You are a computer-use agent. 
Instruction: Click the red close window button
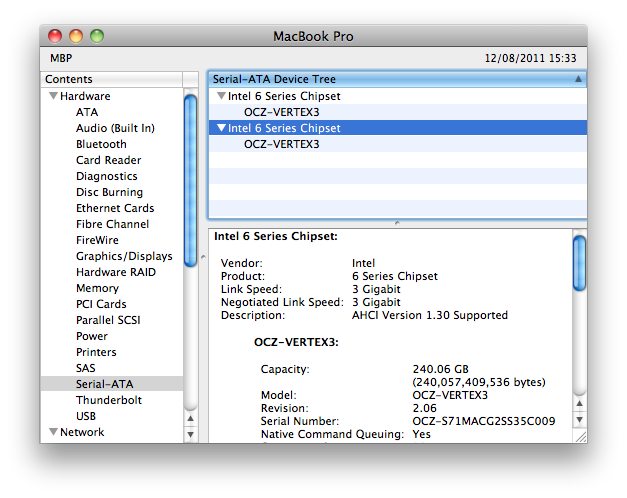(55, 36)
